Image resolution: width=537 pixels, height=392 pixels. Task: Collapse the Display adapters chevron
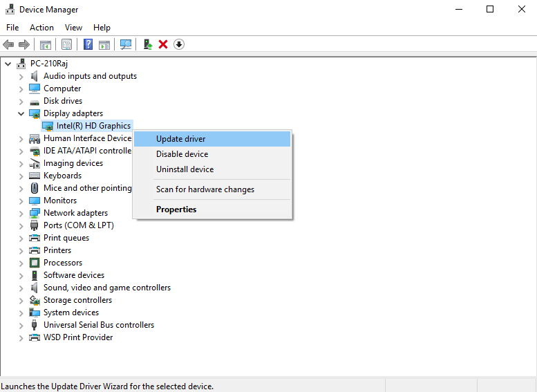[x=21, y=113]
